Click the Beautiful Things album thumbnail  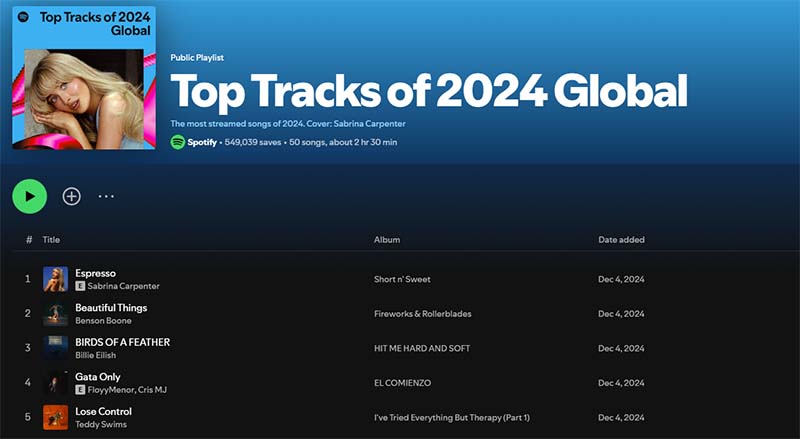pos(56,313)
